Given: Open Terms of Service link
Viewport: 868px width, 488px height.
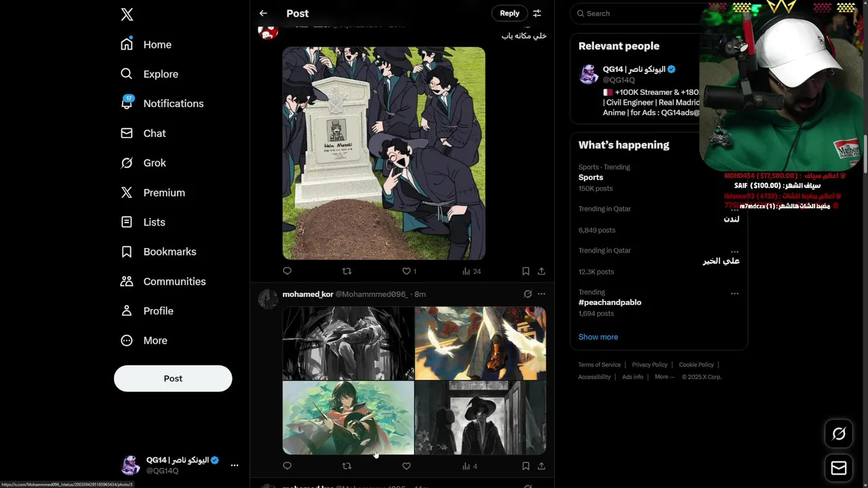Looking at the screenshot, I should pyautogui.click(x=599, y=365).
